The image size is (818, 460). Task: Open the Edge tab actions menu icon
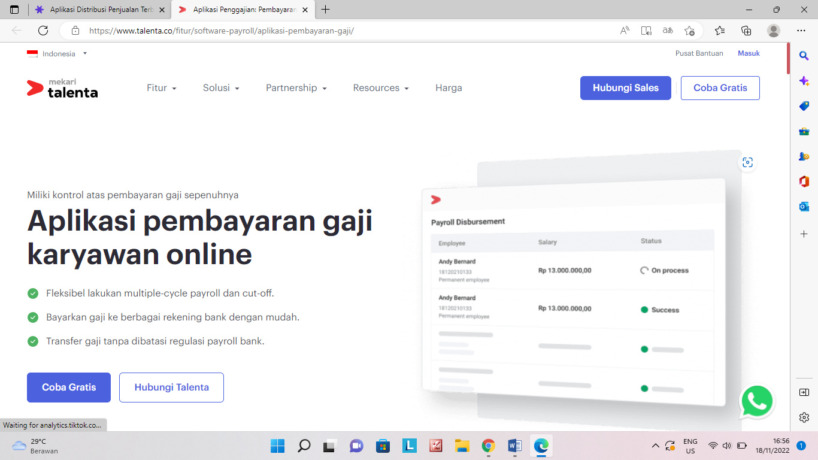(14, 9)
